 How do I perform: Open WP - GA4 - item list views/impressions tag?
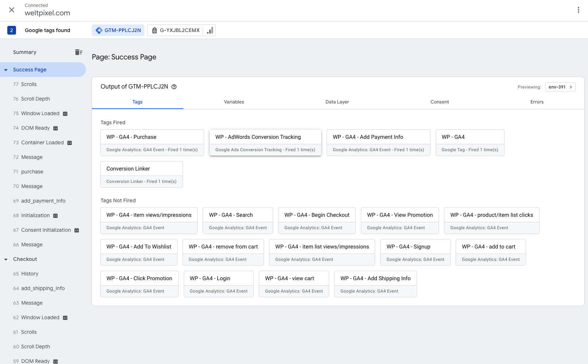(322, 252)
